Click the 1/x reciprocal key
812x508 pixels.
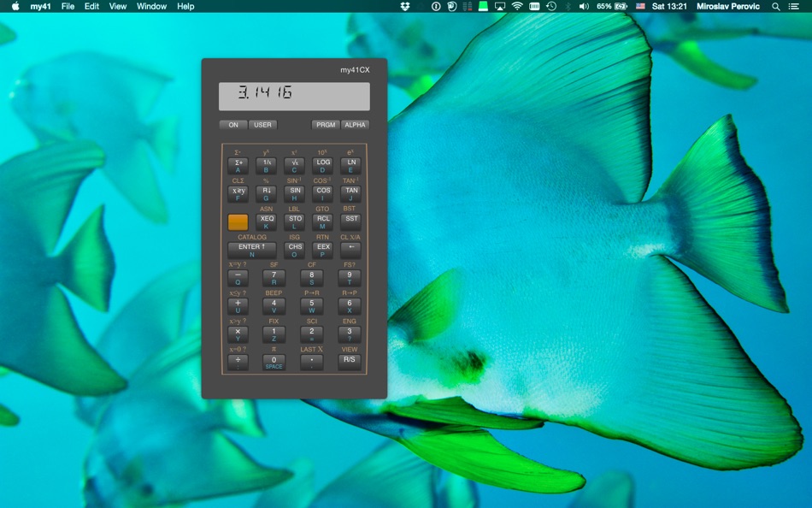(266, 166)
